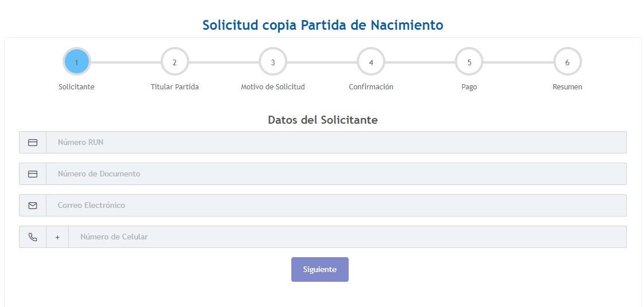Focus the Correo Electrónico input field

[x=335, y=206]
